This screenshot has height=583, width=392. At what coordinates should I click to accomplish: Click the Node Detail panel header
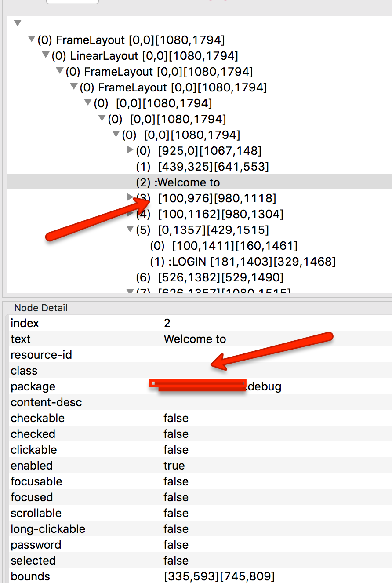click(x=40, y=308)
